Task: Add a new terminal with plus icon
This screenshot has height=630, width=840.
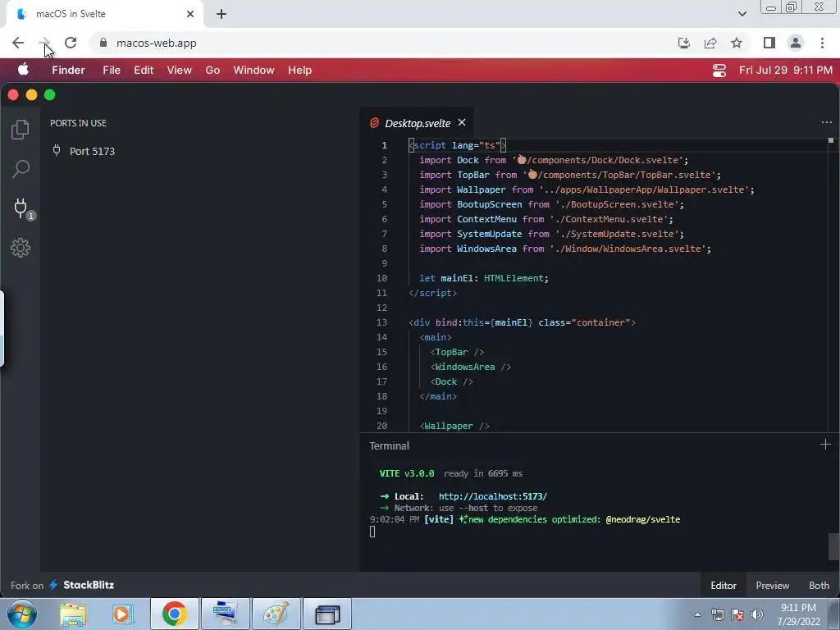Action: [x=825, y=445]
